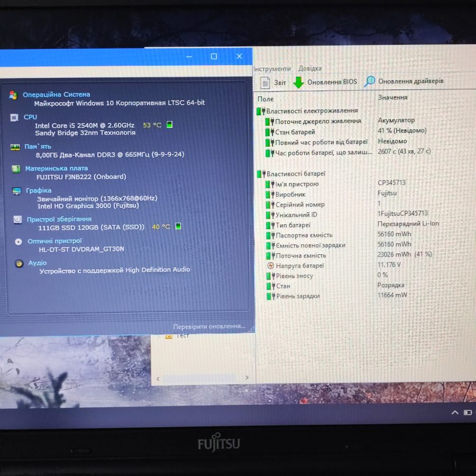Click the battery icon next to Властивості електроживлення

[x=261, y=111]
